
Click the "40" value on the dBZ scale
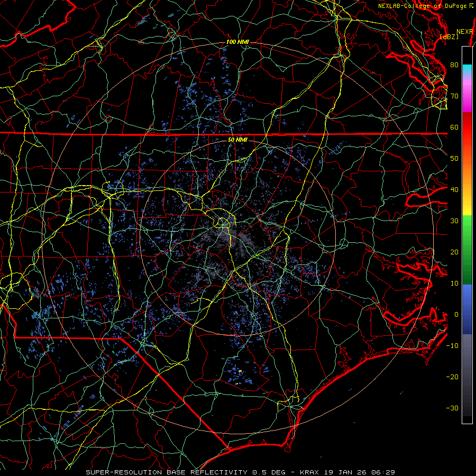pyautogui.click(x=454, y=190)
